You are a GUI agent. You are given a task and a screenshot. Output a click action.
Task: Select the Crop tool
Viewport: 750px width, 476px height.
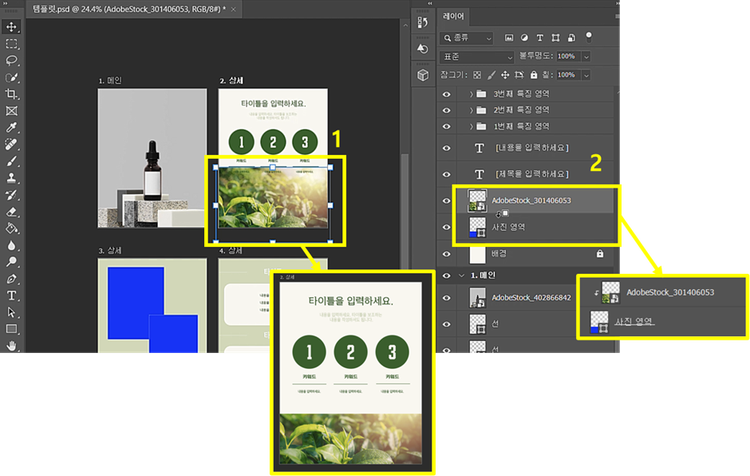click(x=11, y=94)
